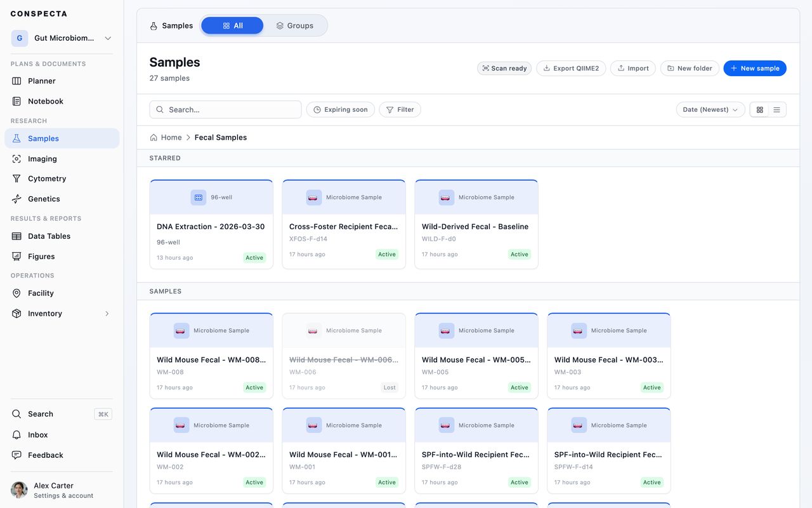The width and height of the screenshot is (812, 508).
Task: Open the Date (Newest) sort dropdown
Action: [x=710, y=110]
